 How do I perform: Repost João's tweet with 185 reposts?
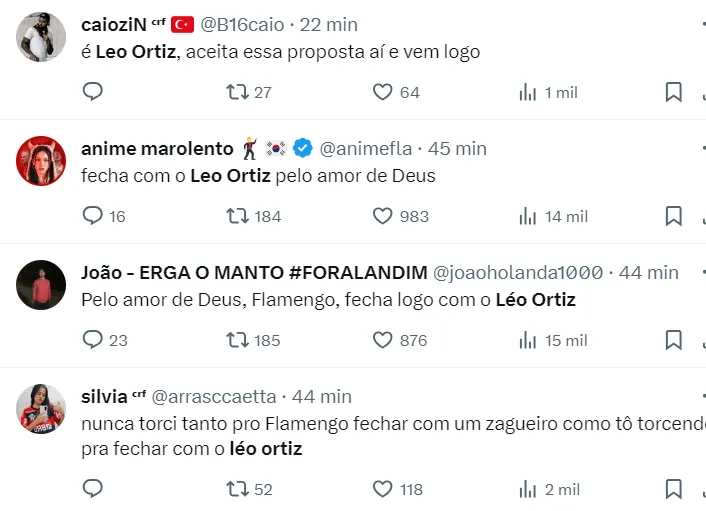[x=237, y=340]
